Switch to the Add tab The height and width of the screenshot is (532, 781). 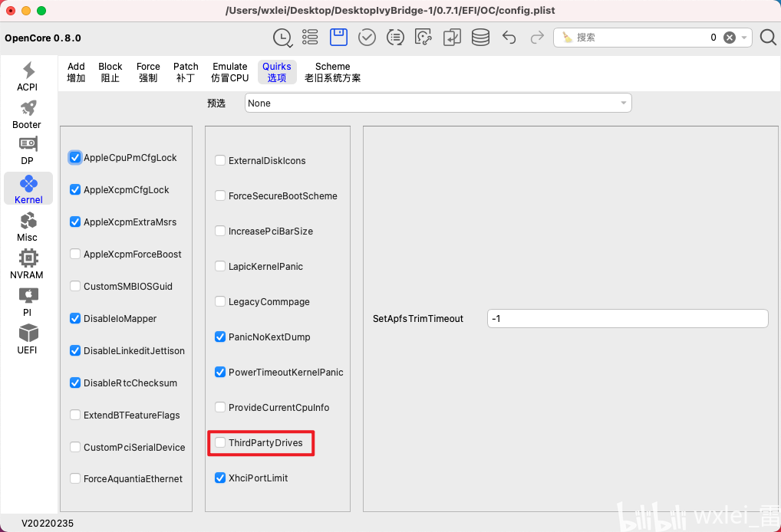76,72
